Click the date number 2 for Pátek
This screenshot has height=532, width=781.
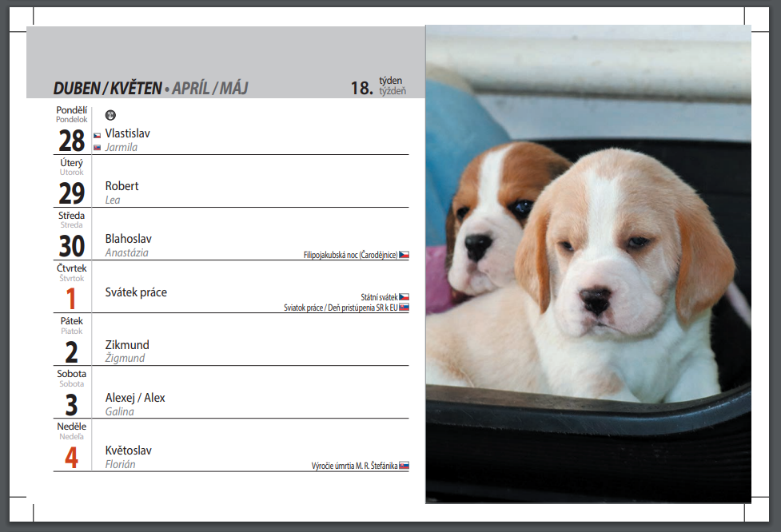coord(71,351)
